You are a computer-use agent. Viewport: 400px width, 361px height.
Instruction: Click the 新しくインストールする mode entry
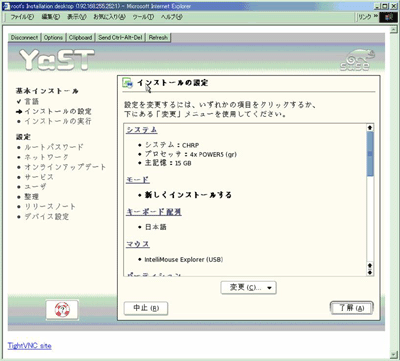188,195
